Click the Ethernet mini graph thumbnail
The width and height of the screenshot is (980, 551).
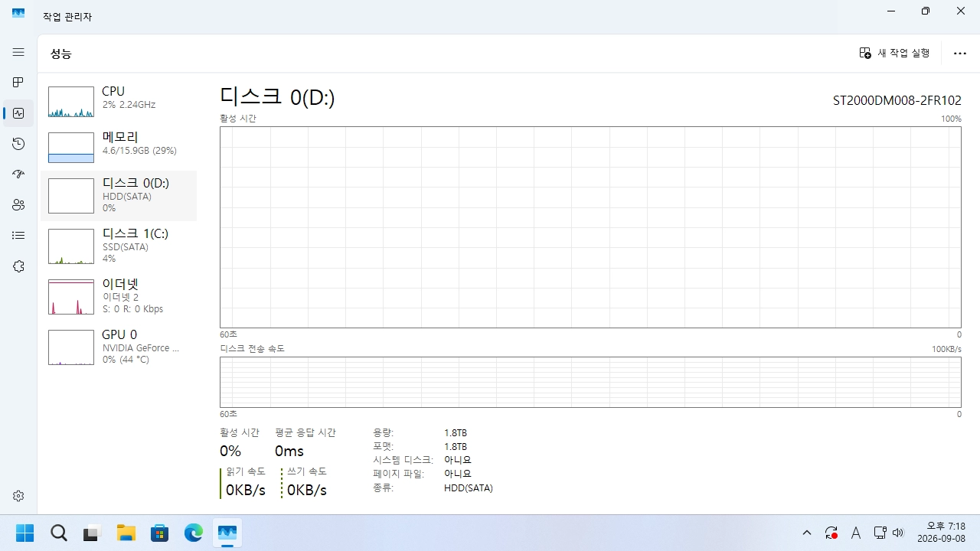click(71, 297)
